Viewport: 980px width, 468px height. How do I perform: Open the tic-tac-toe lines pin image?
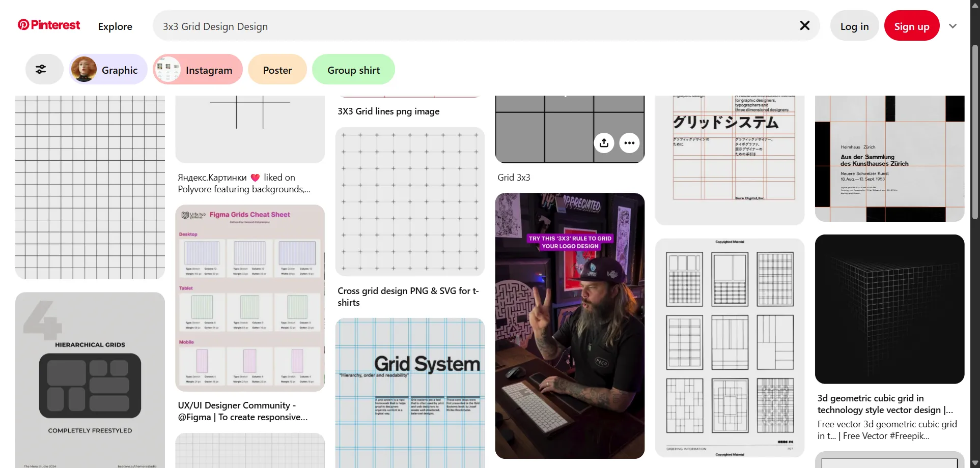pyautogui.click(x=250, y=129)
